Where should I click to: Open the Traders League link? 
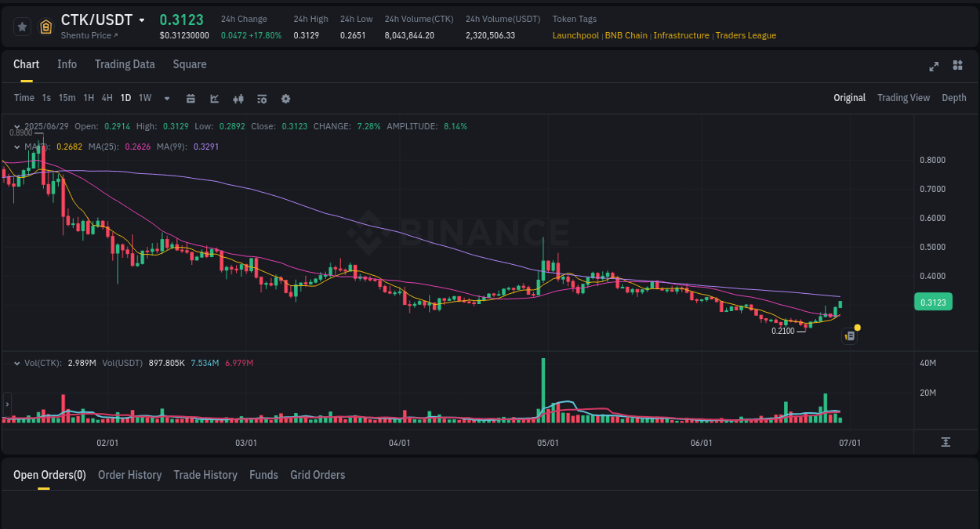pos(746,35)
